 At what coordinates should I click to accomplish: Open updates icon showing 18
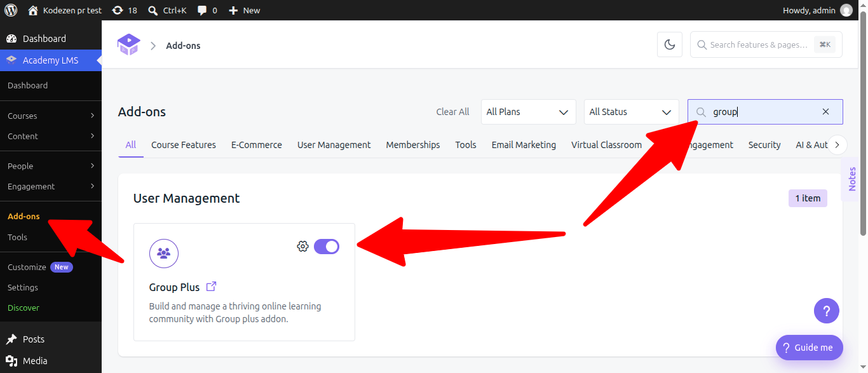(124, 10)
